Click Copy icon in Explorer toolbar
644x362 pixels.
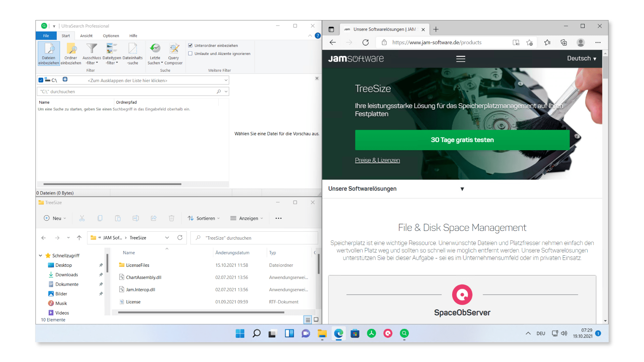100,218
